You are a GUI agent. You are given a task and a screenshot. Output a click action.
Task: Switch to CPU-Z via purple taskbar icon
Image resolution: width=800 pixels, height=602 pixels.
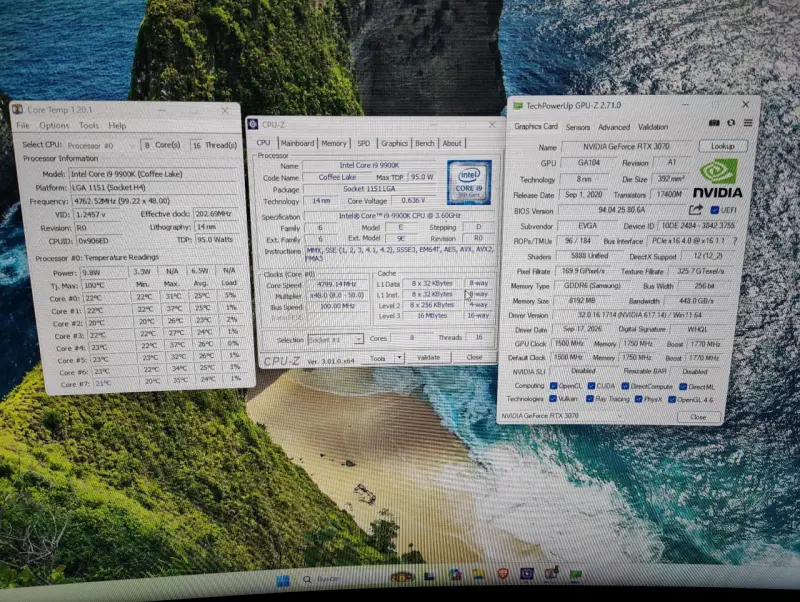pyautogui.click(x=527, y=573)
